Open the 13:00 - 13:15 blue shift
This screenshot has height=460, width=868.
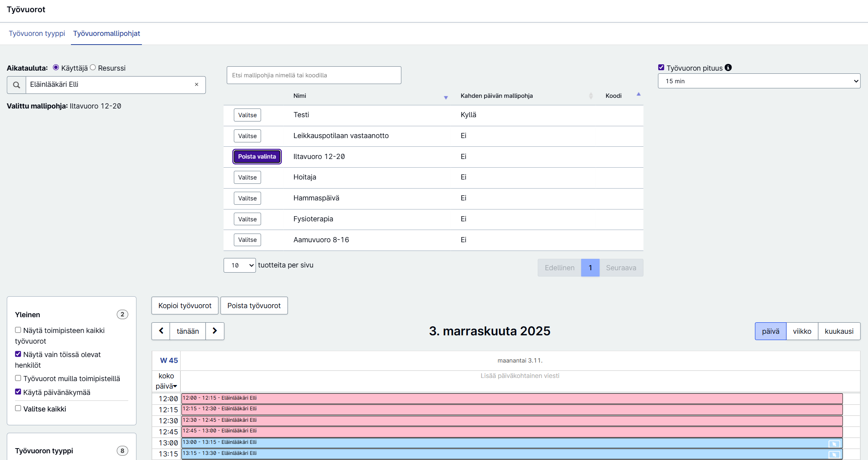coord(512,443)
